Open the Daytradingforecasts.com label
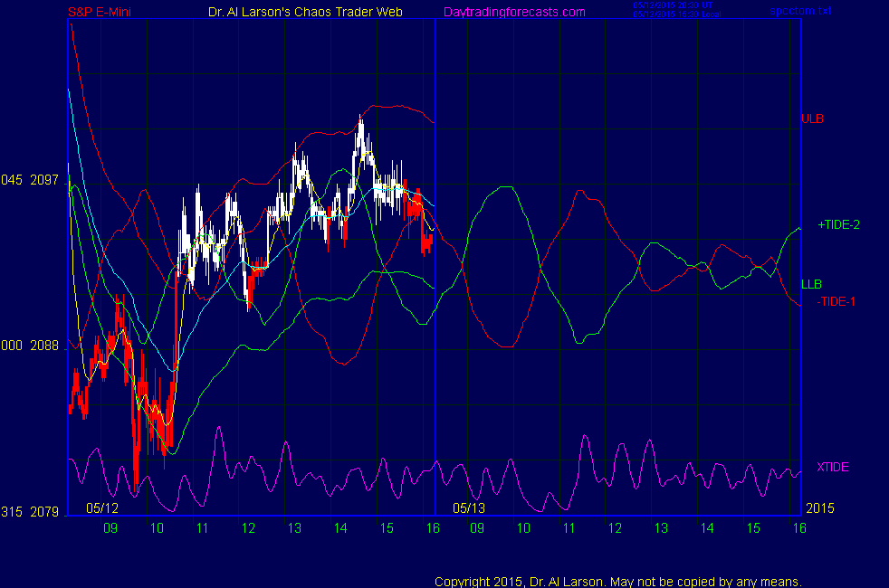889x588 pixels. (x=514, y=12)
